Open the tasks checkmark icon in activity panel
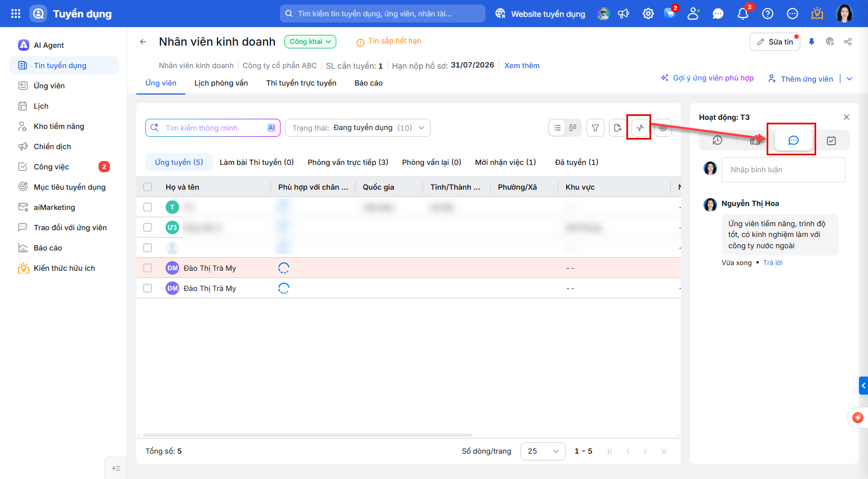This screenshot has height=479, width=868. pyautogui.click(x=831, y=141)
